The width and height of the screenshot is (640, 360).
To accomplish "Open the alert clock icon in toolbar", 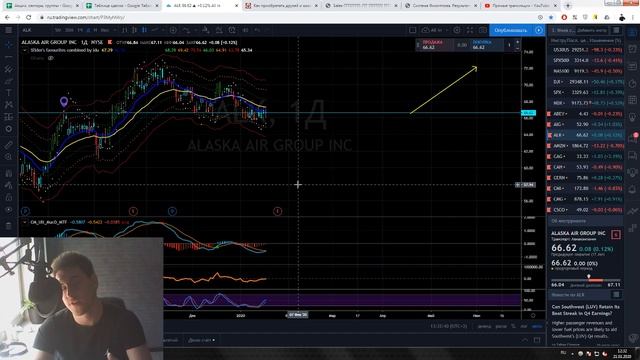I will tap(232, 30).
